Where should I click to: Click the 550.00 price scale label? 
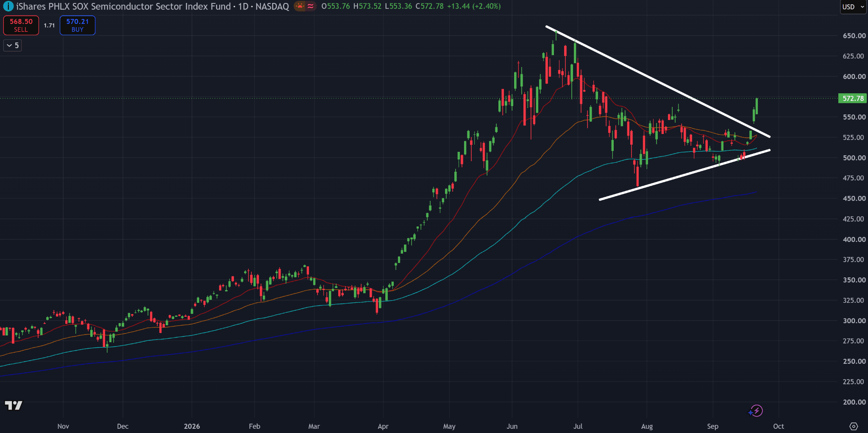(x=854, y=117)
